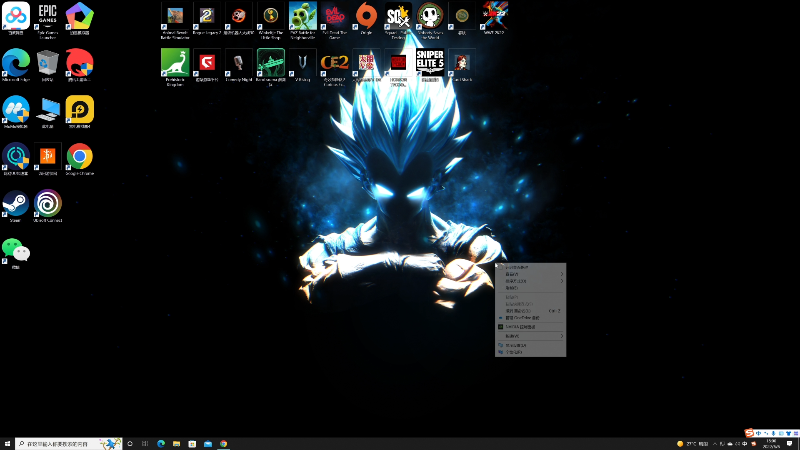The image size is (800, 450).
Task: Toggle Sogou voice input microphone
Action: (773, 433)
